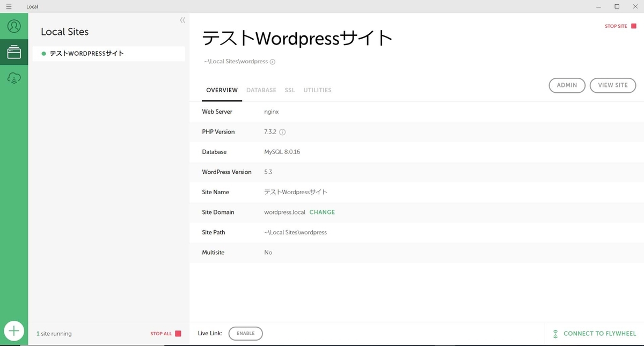
Task: Click the PHP Version info icon
Action: click(x=282, y=132)
